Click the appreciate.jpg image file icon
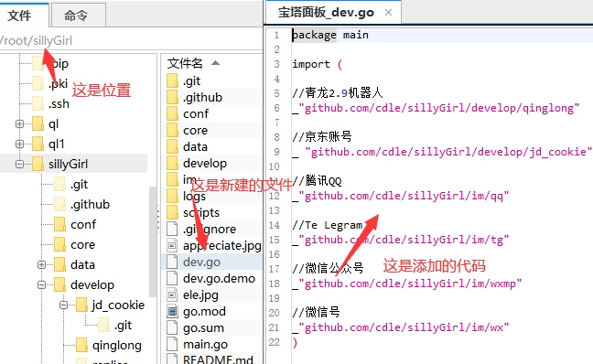Viewport: 593px width, 364px height. point(172,245)
